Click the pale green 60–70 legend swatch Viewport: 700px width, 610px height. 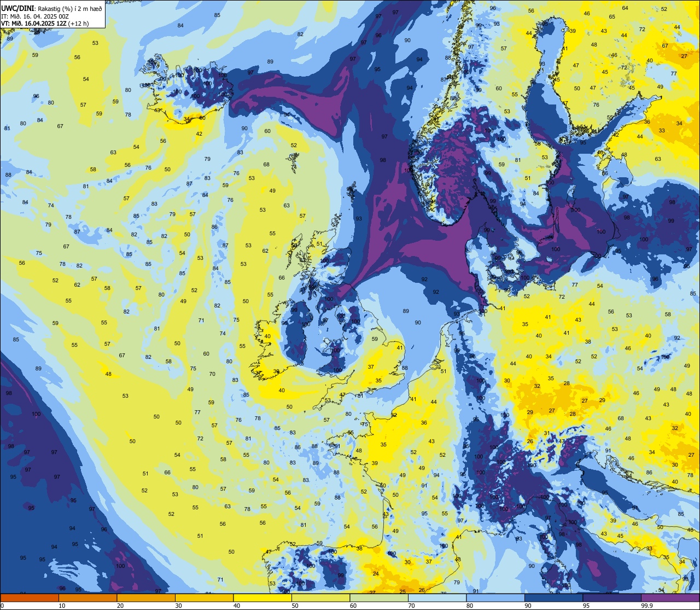tap(379, 597)
